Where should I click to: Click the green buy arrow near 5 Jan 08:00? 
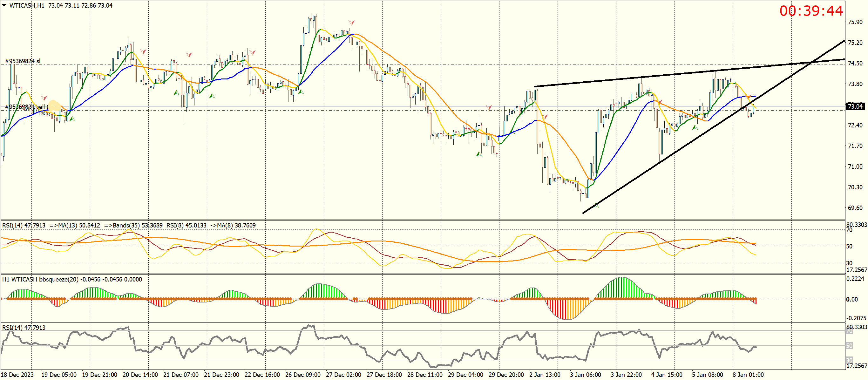(x=695, y=127)
